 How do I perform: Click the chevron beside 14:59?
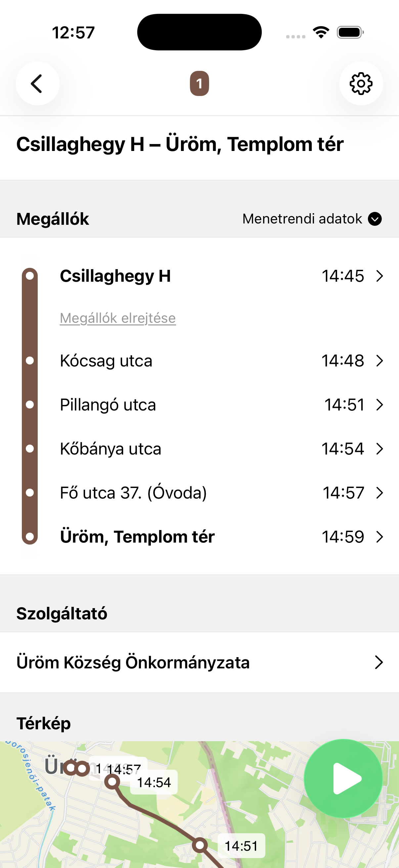379,537
